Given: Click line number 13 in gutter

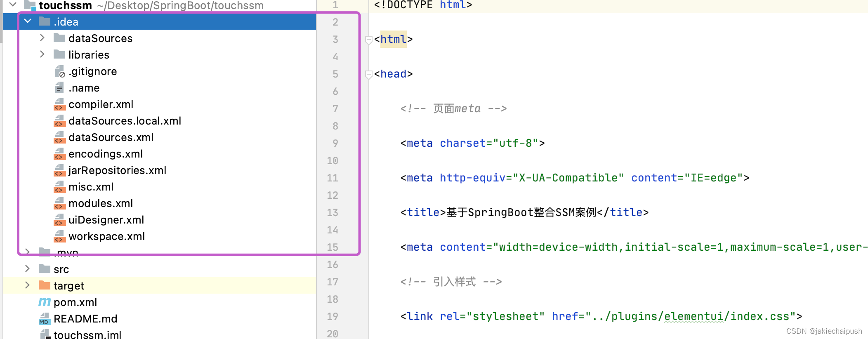Looking at the screenshot, I should pyautogui.click(x=333, y=213).
